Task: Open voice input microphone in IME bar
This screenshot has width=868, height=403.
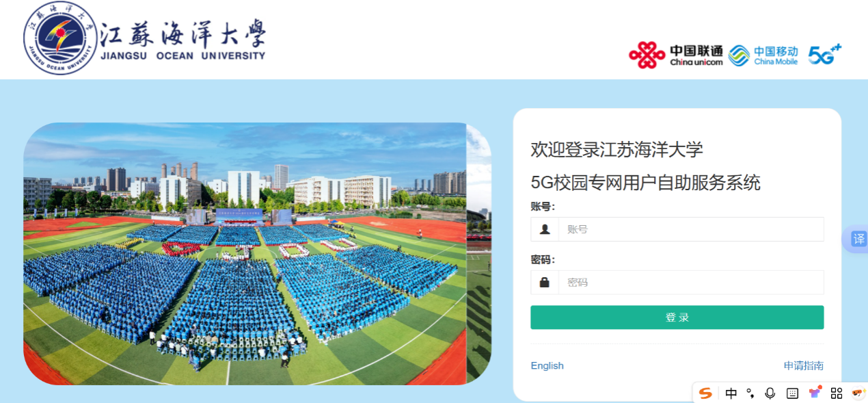Action: 770,393
